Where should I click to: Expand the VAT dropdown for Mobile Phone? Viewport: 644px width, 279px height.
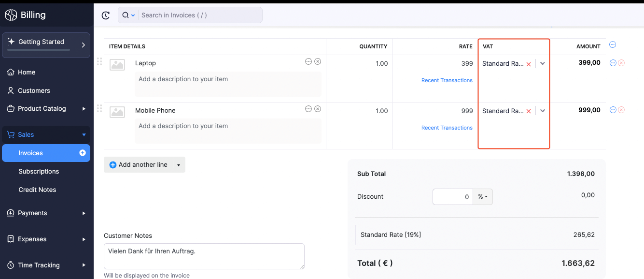(x=542, y=111)
